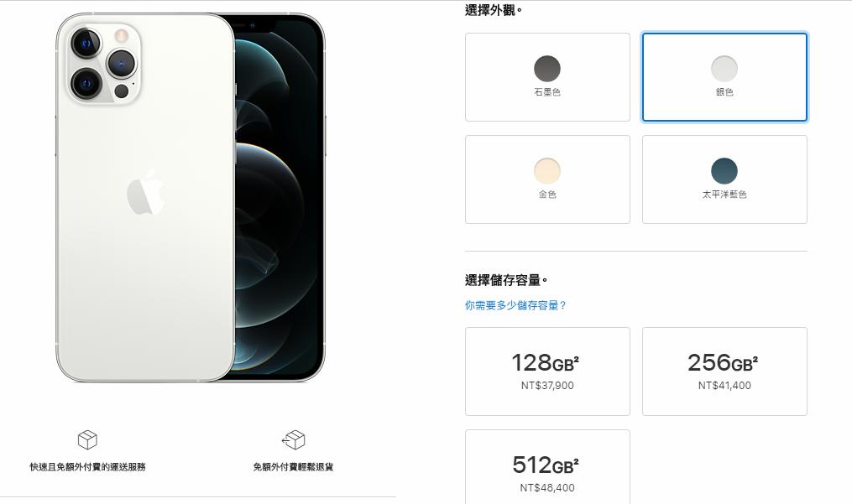Select the silver color swatch
This screenshot has height=504, width=852.
click(x=724, y=69)
